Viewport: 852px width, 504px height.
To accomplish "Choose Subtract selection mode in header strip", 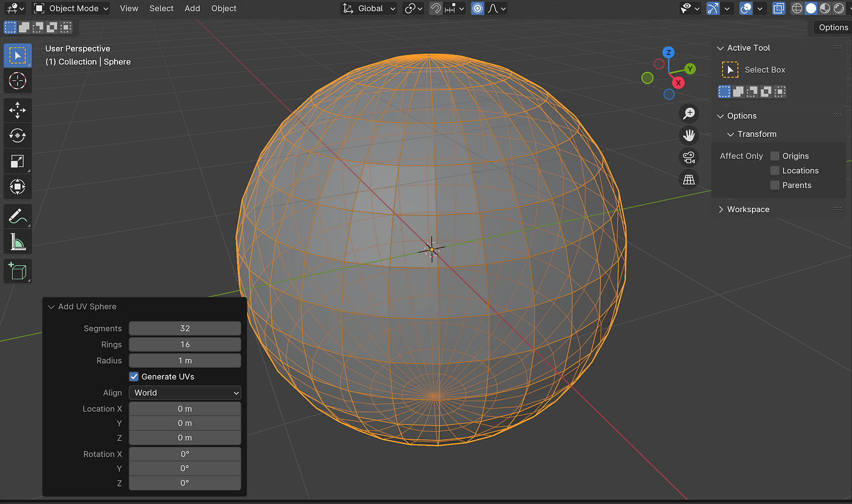I will pos(39,27).
